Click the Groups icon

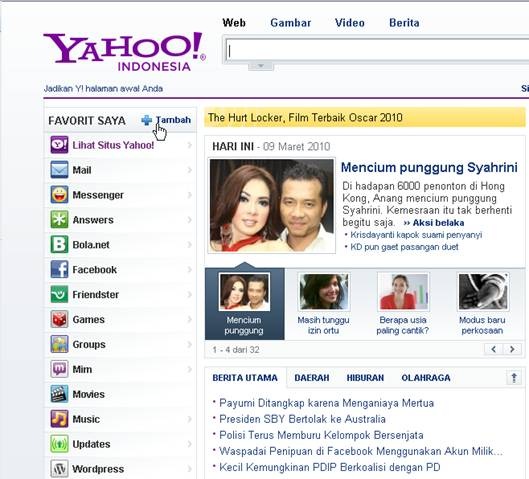coord(59,344)
